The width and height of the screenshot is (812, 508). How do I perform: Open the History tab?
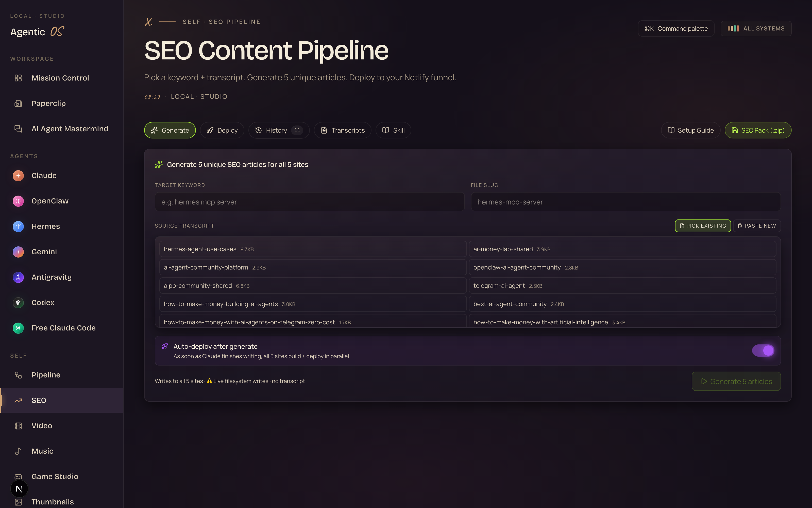click(279, 130)
